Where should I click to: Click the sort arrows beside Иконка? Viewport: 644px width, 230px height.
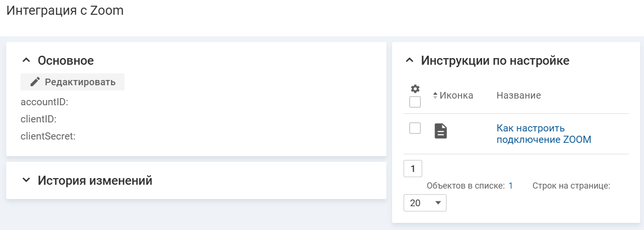coord(435,96)
